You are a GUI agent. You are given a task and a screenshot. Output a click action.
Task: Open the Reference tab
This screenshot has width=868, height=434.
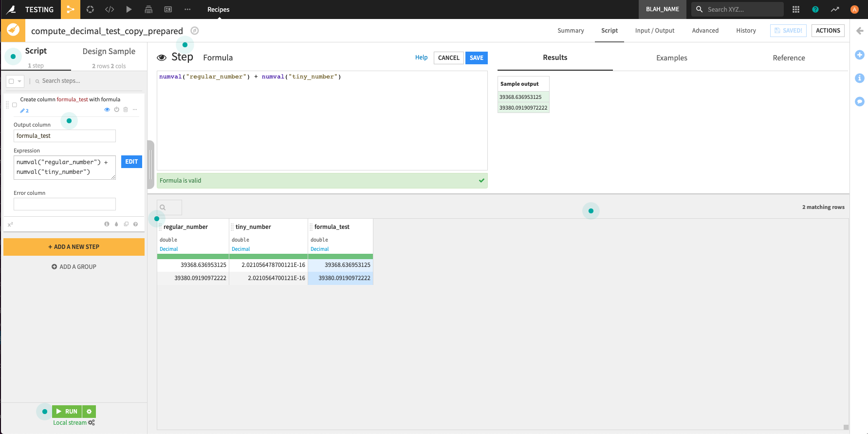[789, 58]
